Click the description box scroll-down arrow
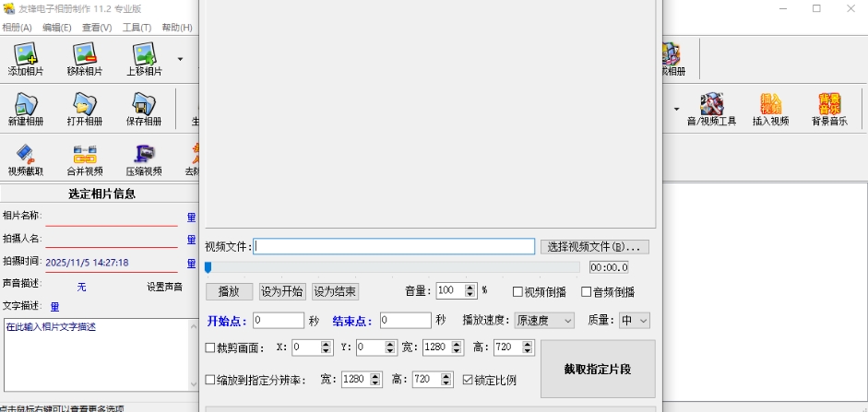Screen dimensions: 868x412 [x=194, y=383]
